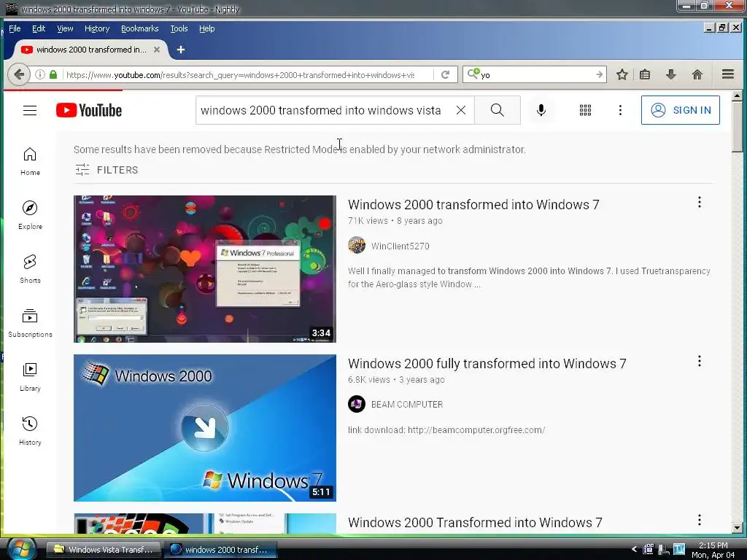Viewport: 747px width, 560px height.
Task: Open the Edit menu
Action: point(39,28)
